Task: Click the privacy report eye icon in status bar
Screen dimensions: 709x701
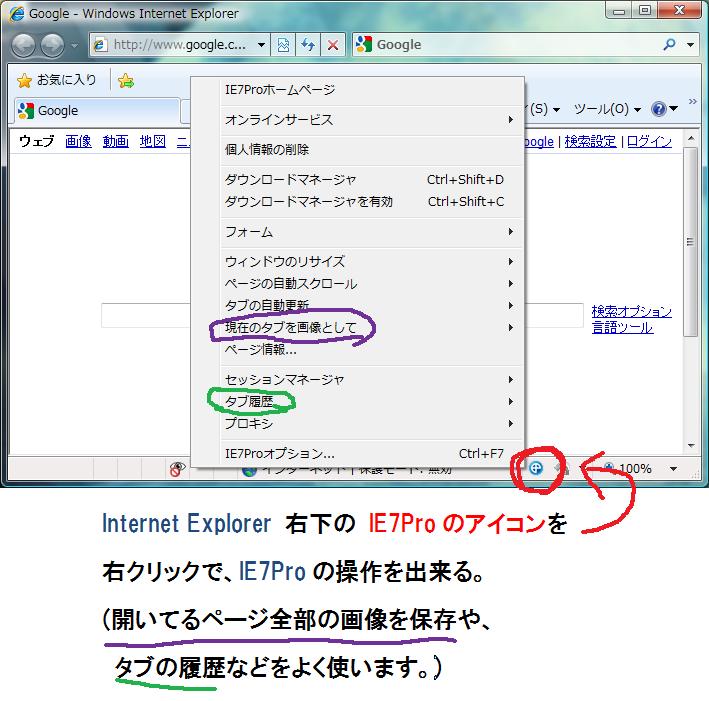Action: click(177, 469)
